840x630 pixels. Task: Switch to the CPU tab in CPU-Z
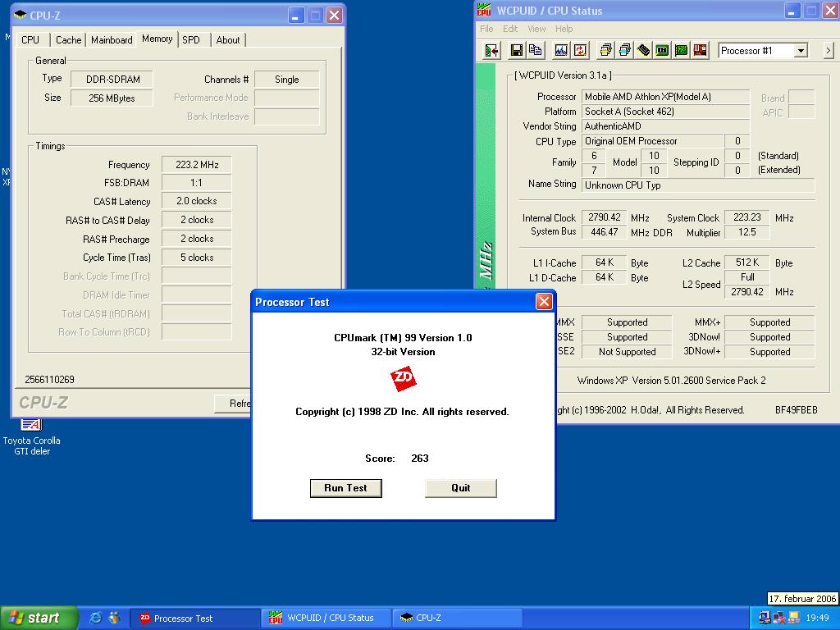(x=30, y=39)
